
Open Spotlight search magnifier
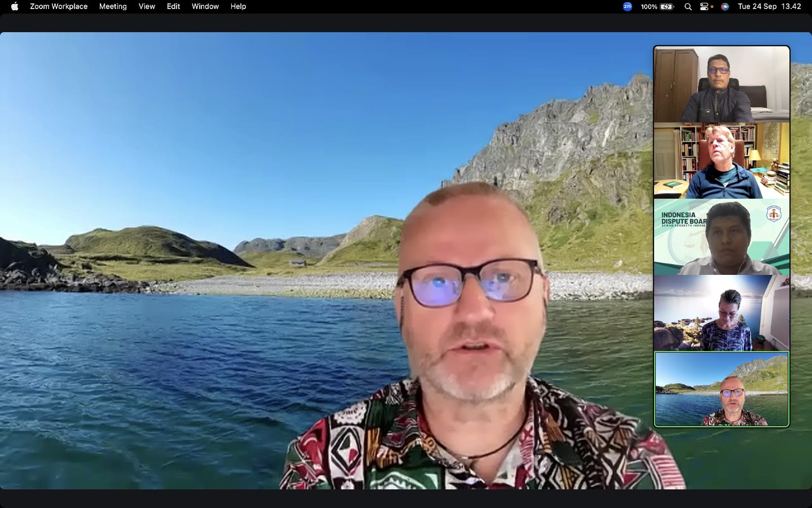point(688,7)
